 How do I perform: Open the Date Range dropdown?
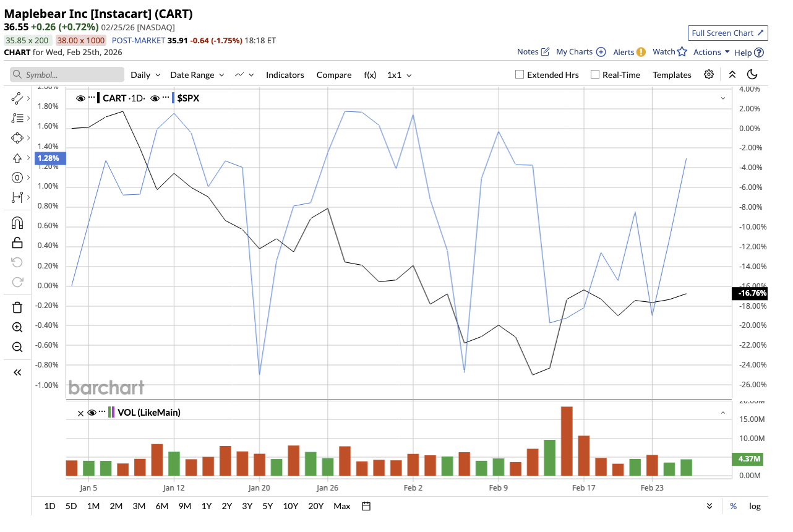point(197,75)
